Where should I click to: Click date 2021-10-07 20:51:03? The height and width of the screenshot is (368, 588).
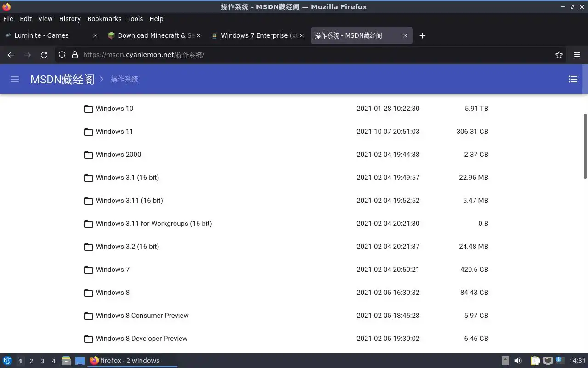pos(388,132)
